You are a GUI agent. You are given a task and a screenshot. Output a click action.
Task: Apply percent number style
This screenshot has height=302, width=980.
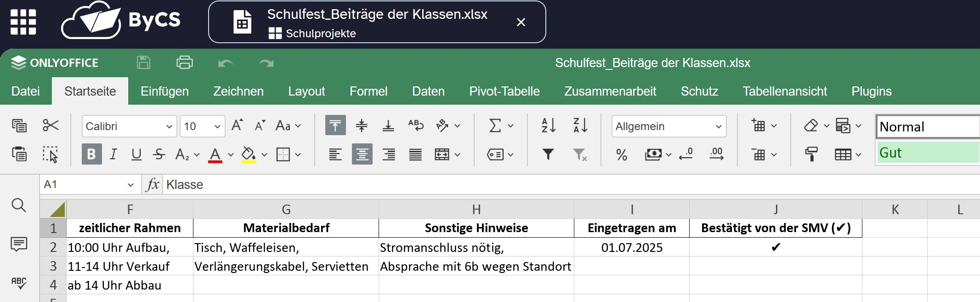622,155
